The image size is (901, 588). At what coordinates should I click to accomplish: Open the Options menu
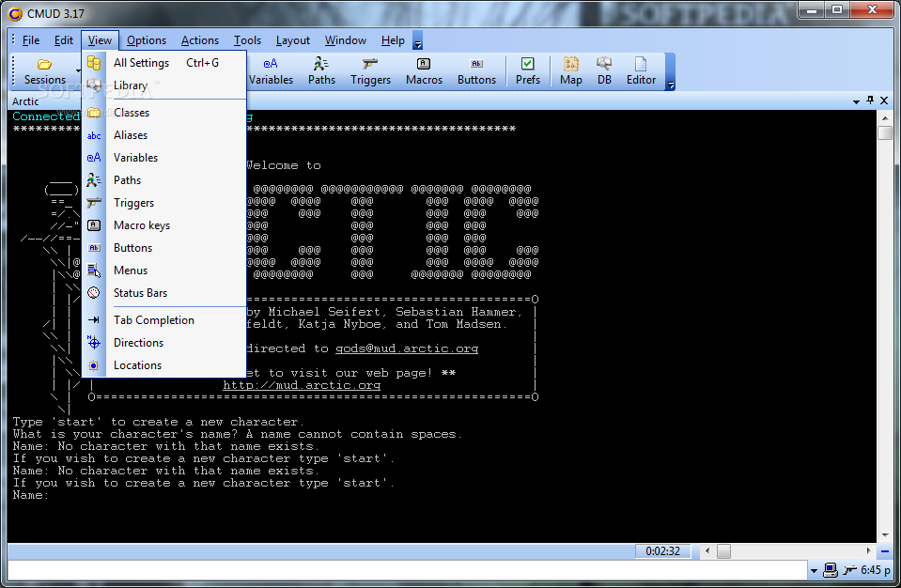[x=147, y=40]
